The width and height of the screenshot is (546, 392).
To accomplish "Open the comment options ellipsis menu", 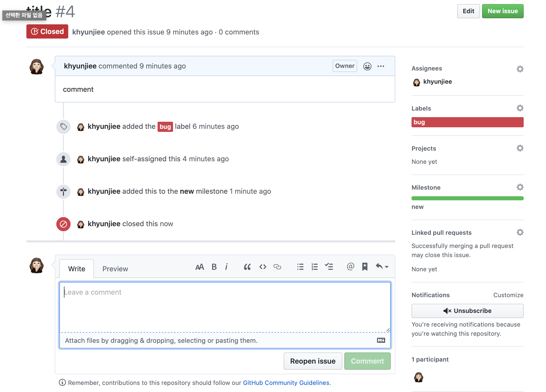I will coord(381,66).
